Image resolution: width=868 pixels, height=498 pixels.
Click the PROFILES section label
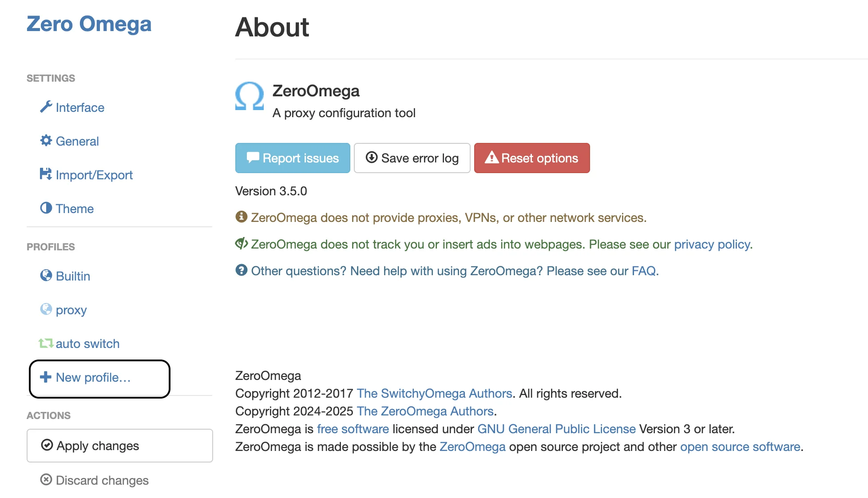tap(51, 247)
